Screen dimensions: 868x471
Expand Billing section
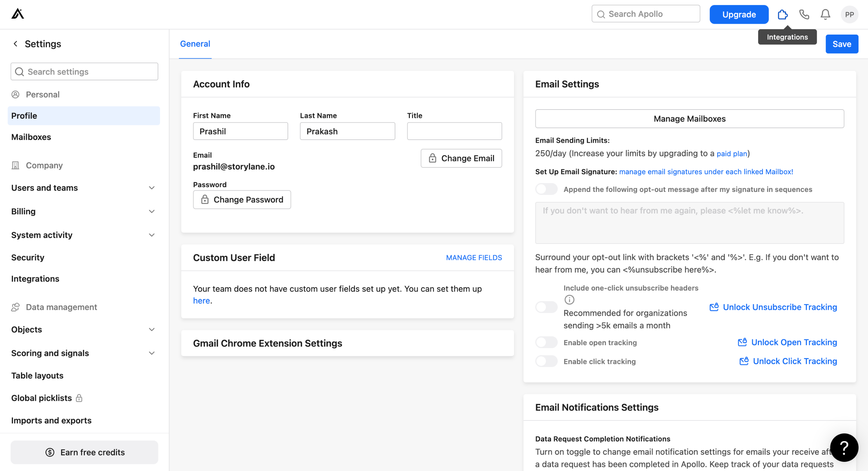click(x=83, y=211)
